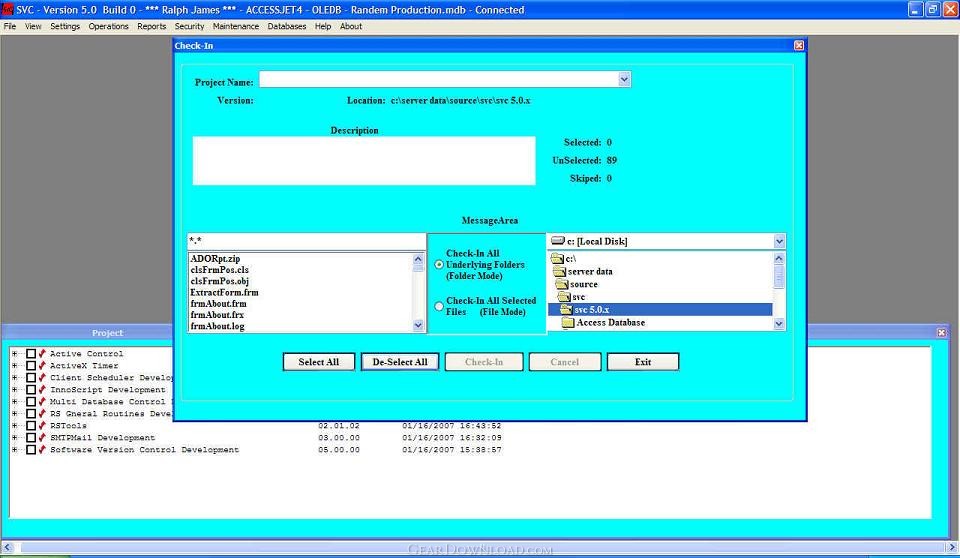Screen dimensions: 960x558
Task: Expand the SMTPMail Development tree node
Action: (15, 437)
